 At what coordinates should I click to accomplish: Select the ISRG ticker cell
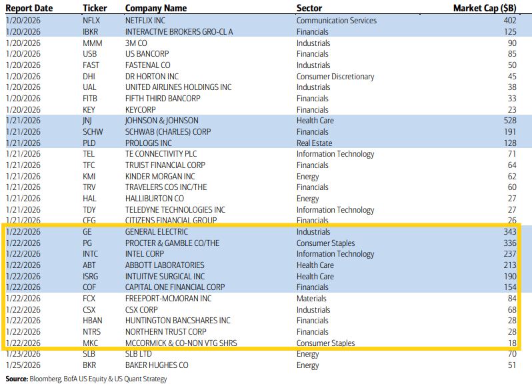[90, 277]
